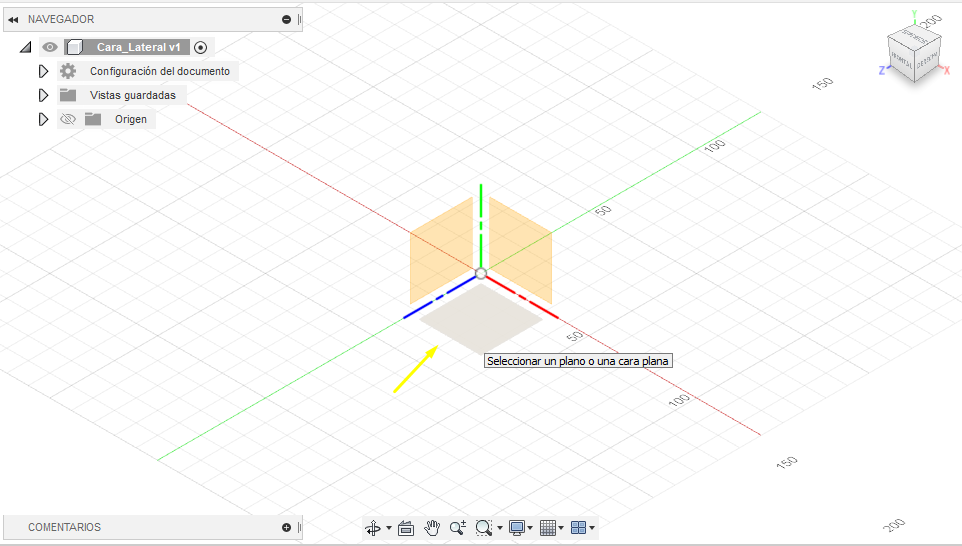Expand COMENTARIOS panel with plus button

click(286, 528)
